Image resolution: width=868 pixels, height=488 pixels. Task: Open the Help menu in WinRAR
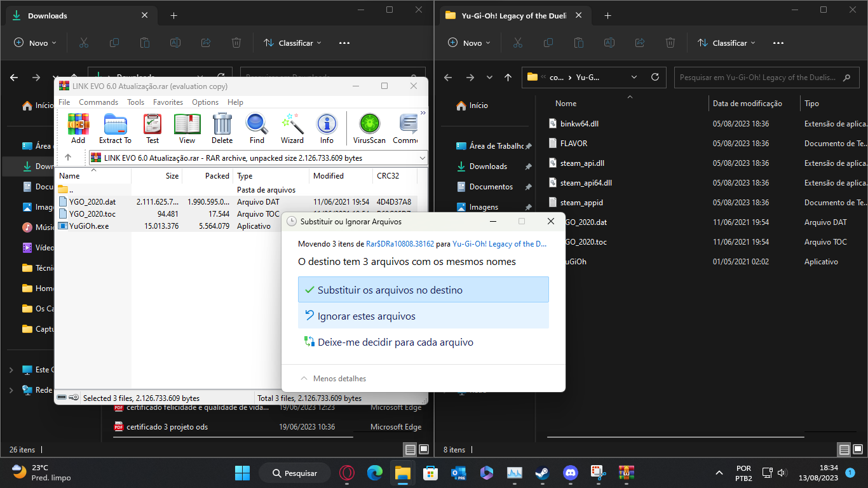(235, 102)
